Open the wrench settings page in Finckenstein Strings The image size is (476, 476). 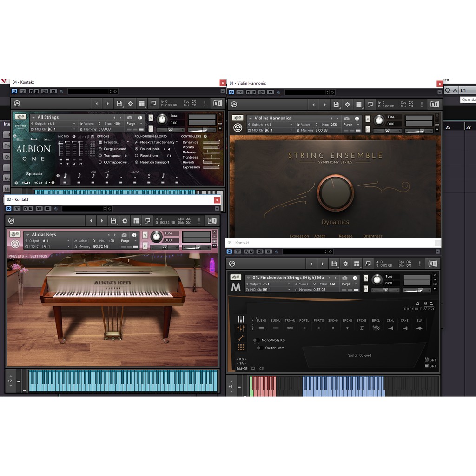tap(241, 338)
